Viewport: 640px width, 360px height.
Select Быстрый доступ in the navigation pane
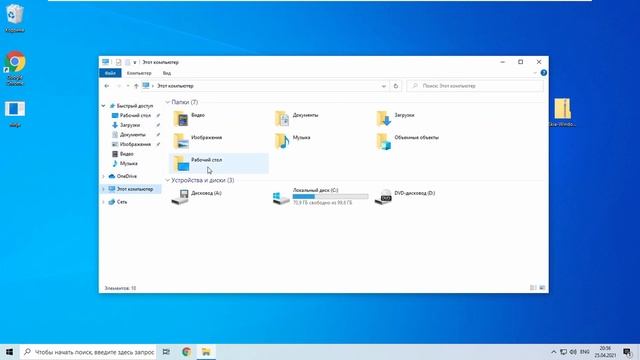click(x=131, y=106)
